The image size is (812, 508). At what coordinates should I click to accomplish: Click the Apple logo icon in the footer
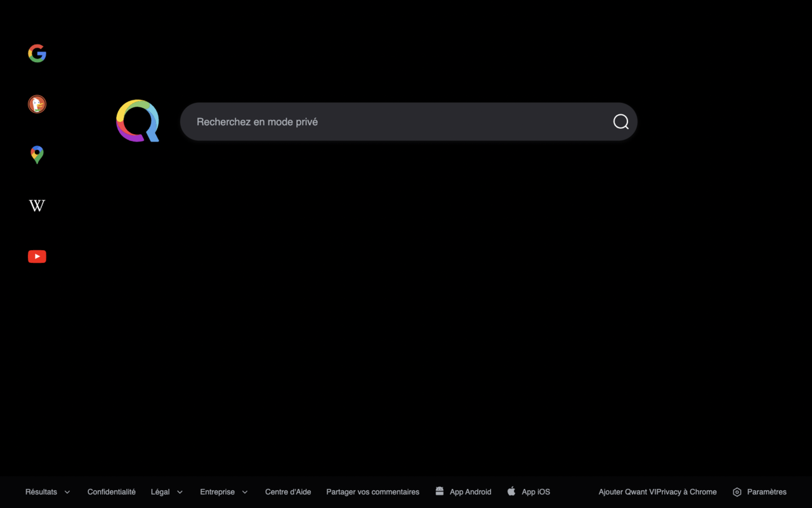click(x=511, y=491)
